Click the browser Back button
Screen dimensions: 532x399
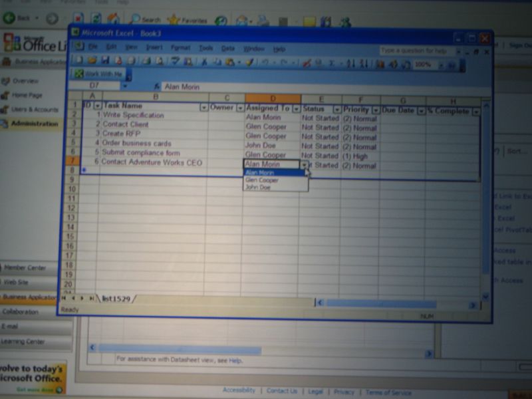click(x=21, y=18)
